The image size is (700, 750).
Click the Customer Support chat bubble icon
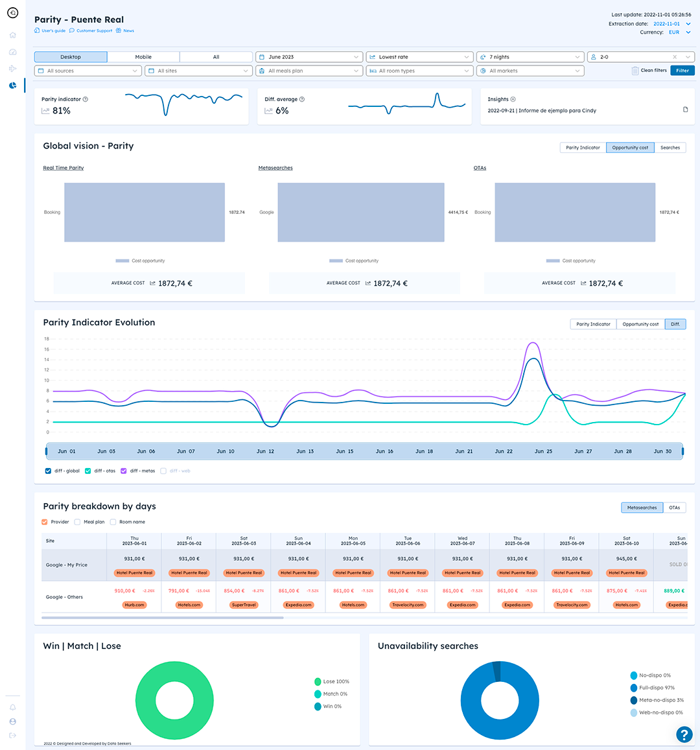point(72,30)
